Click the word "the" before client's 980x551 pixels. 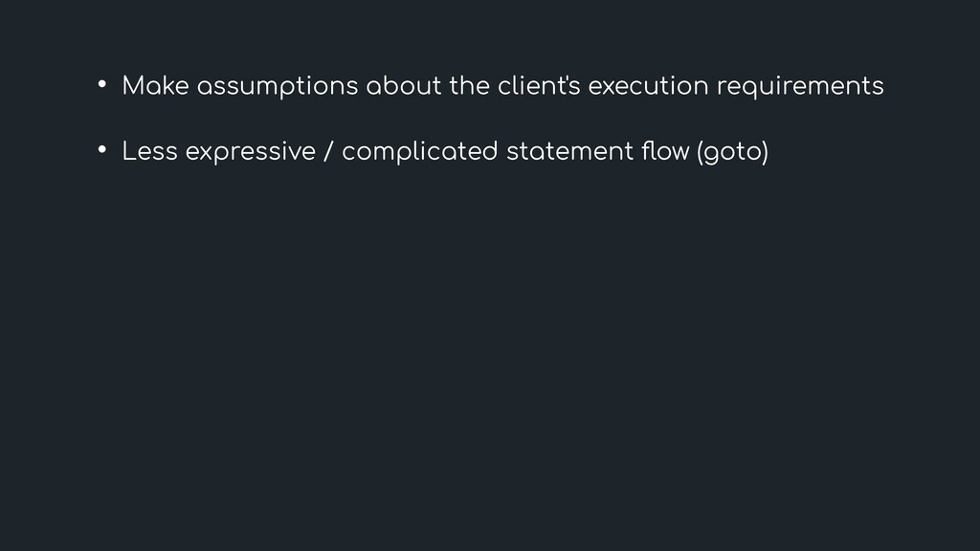[469, 86]
